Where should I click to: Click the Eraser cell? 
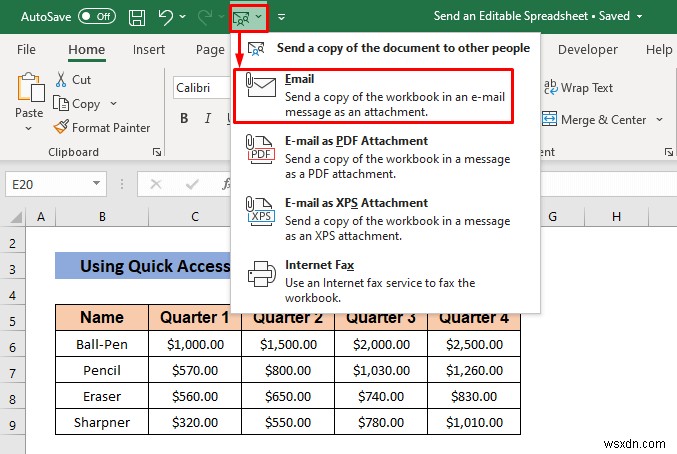(102, 396)
